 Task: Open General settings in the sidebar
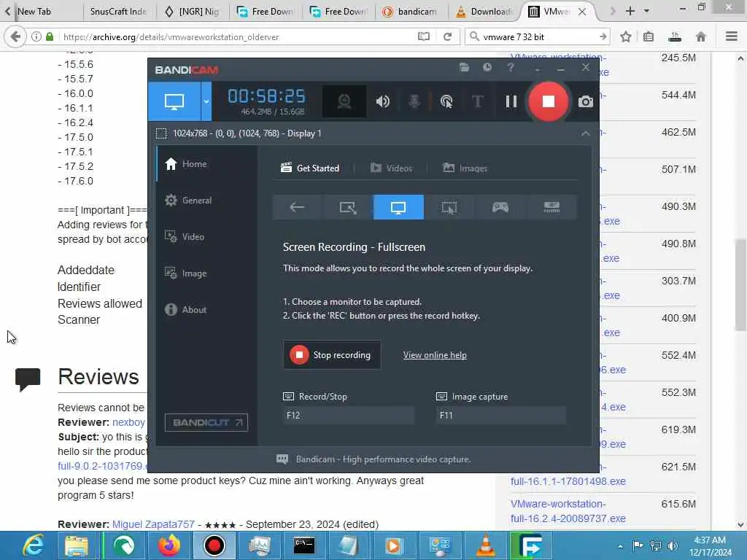(x=206, y=201)
